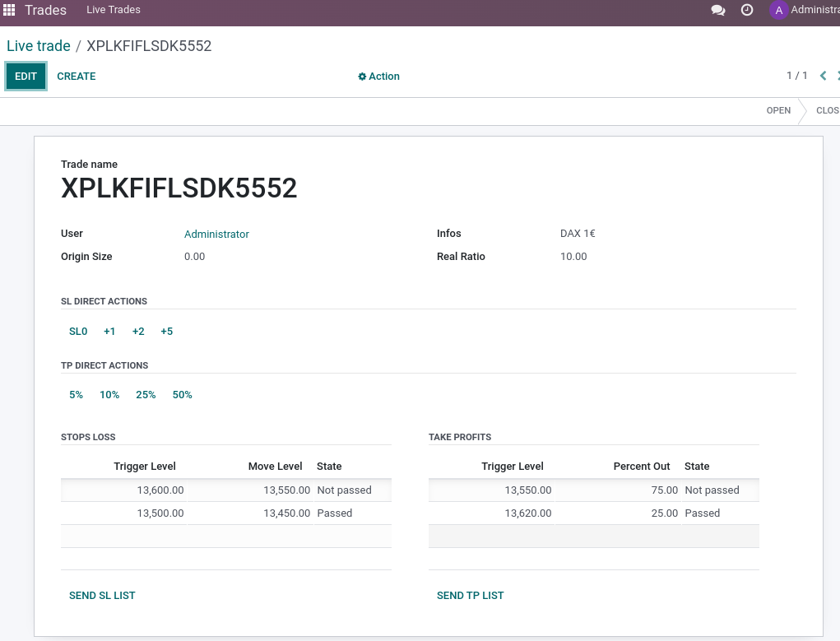Click the SL0 direct action
This screenshot has height=641, width=840.
tap(78, 332)
